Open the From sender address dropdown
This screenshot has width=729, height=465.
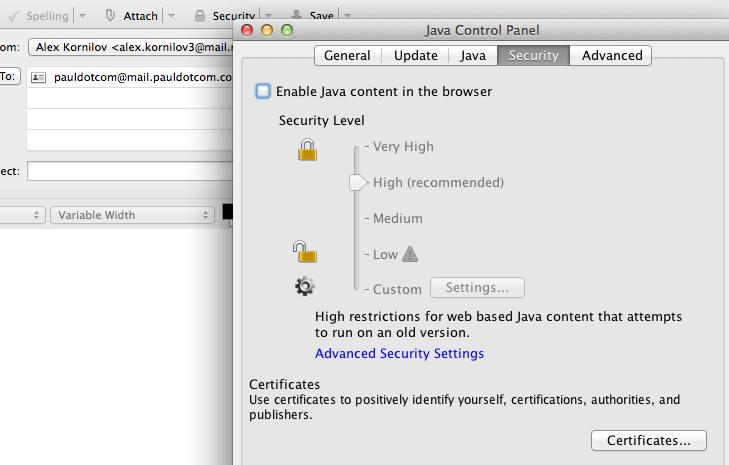click(x=130, y=47)
